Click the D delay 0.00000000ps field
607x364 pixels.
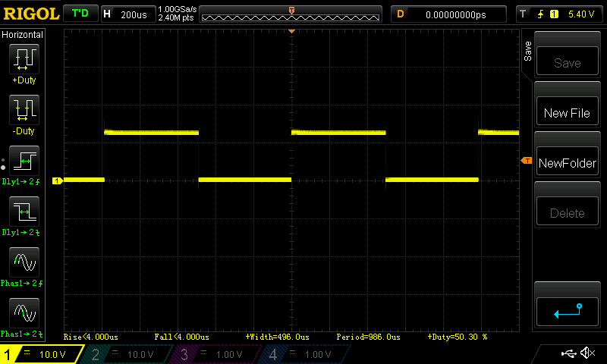tap(448, 14)
